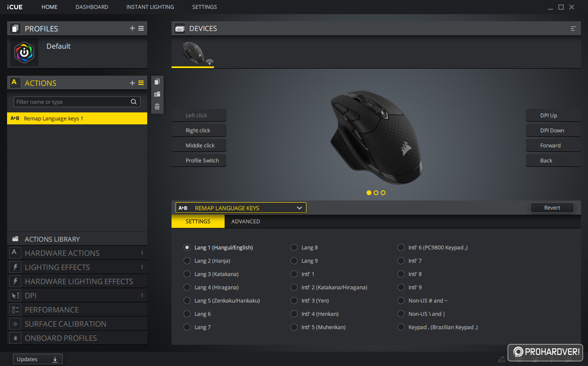Open Instant Lighting menu
The image size is (588, 366).
[150, 7]
